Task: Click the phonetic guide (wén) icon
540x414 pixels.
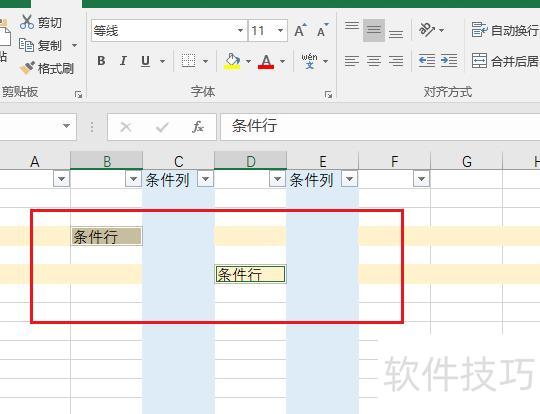Action: (x=309, y=61)
